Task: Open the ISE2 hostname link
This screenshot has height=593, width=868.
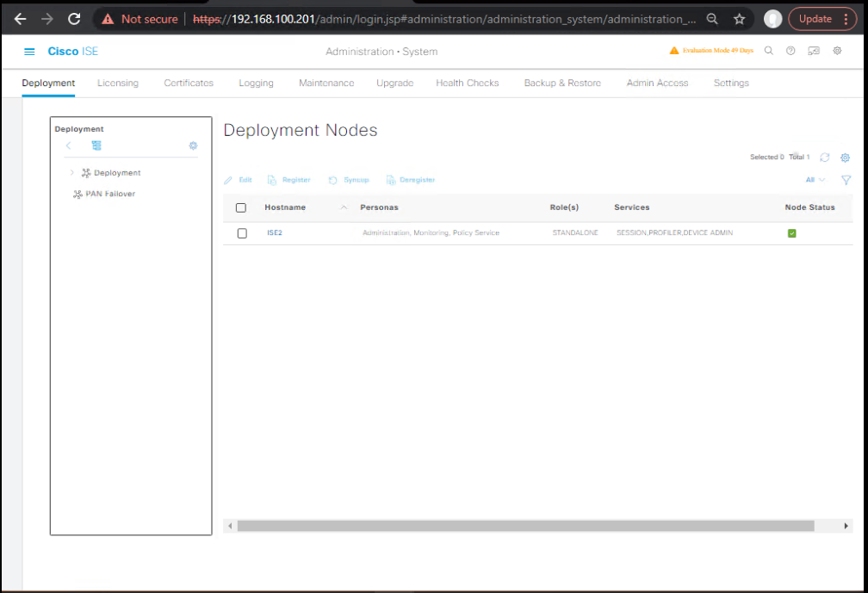Action: [x=275, y=233]
